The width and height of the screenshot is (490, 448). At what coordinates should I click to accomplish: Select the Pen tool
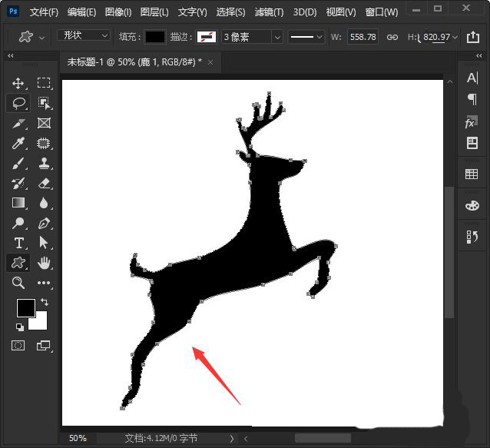coord(44,223)
